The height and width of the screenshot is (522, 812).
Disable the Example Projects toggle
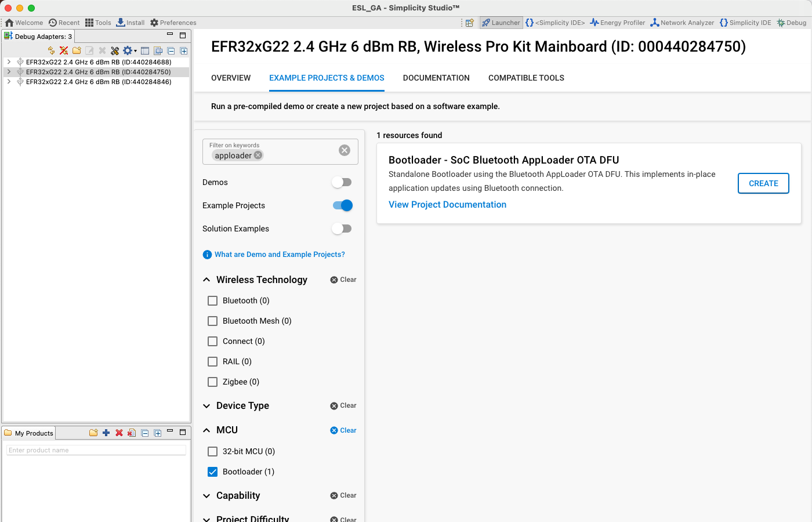(x=342, y=205)
